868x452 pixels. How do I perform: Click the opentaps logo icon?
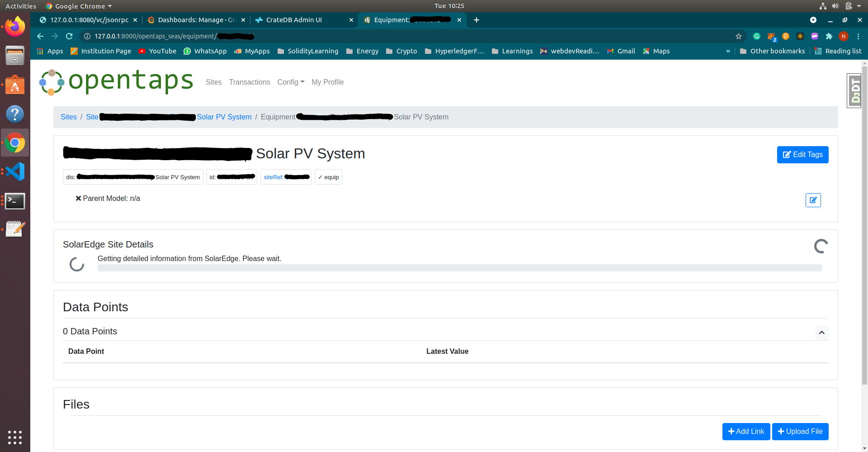tap(51, 82)
